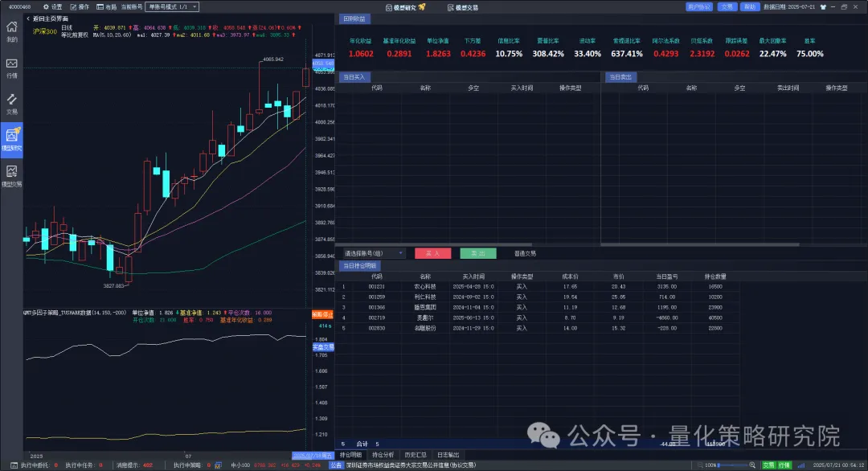
Task: Click the skin theme shirt icon
Action: tap(823, 7)
